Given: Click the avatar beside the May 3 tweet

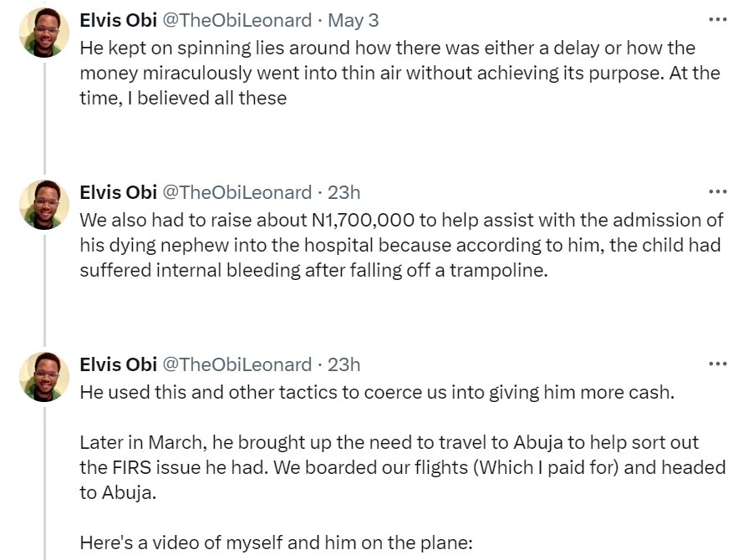Looking at the screenshot, I should coord(44,33).
